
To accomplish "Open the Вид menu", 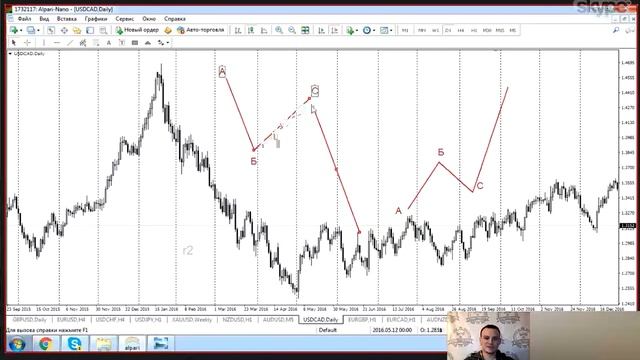I will click(x=44, y=19).
